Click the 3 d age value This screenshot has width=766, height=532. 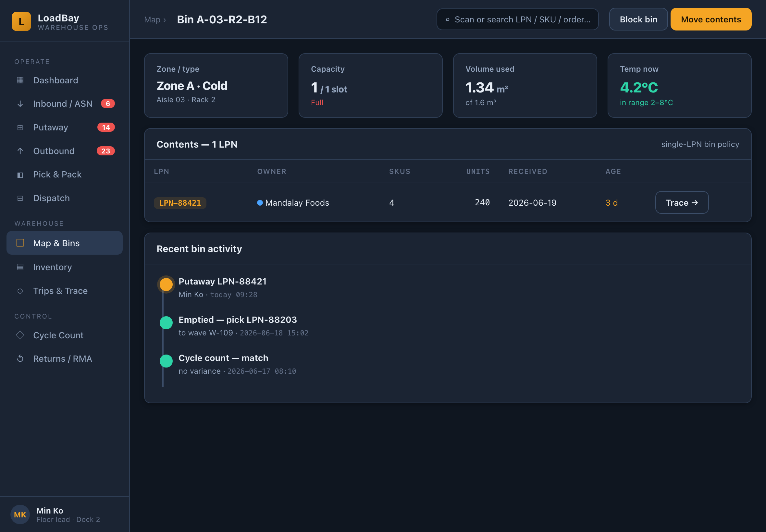click(611, 203)
